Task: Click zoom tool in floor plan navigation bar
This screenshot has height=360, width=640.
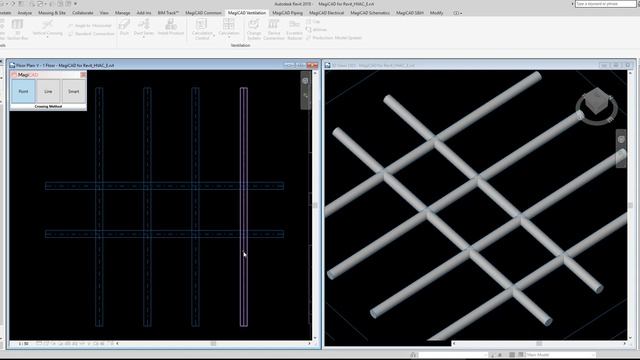Action: point(305,96)
